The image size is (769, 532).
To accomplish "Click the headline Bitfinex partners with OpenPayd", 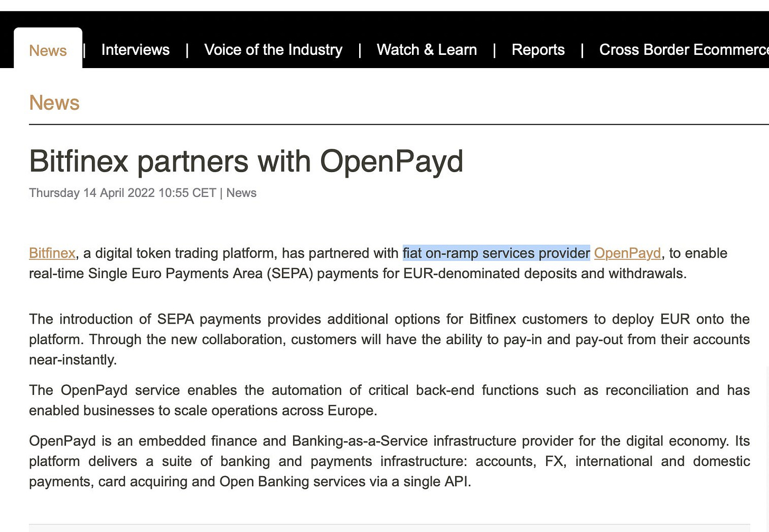I will (246, 161).
